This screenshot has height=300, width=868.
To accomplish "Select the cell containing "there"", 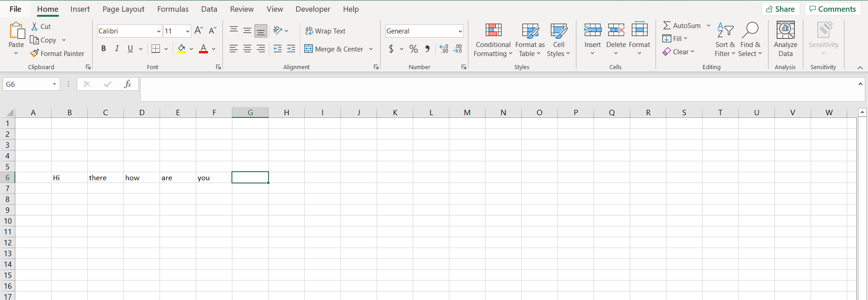I will (105, 178).
